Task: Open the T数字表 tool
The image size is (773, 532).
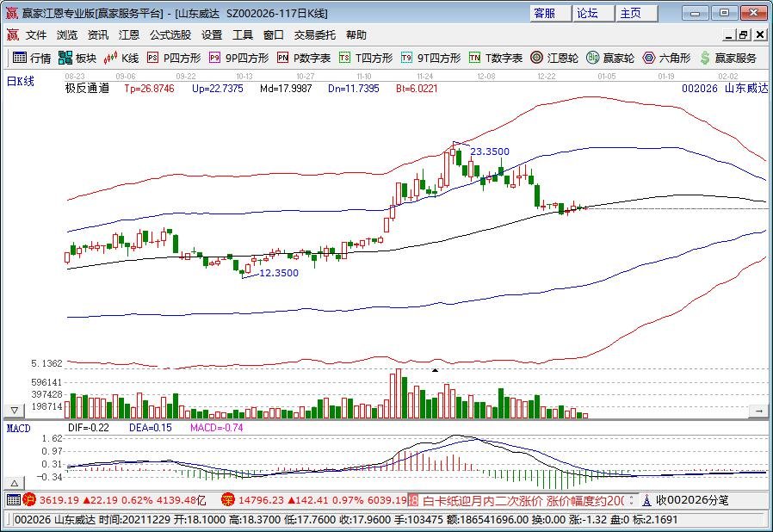Action: tap(496, 59)
